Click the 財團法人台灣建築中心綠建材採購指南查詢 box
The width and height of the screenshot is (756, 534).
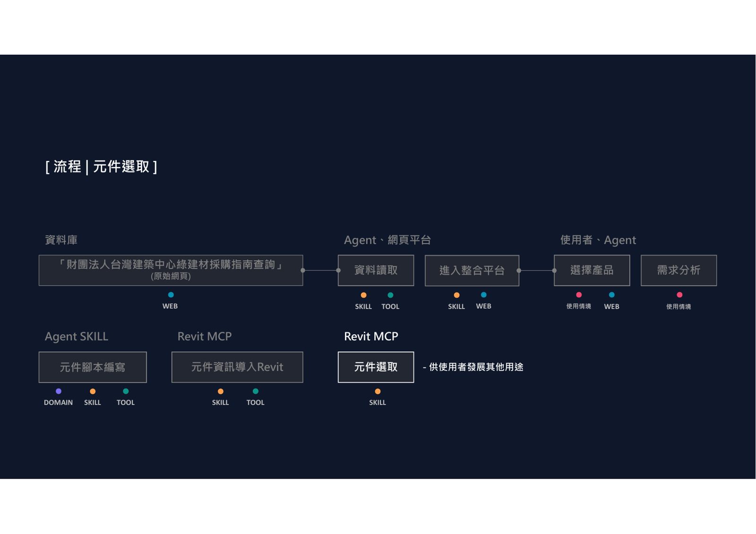[171, 270]
